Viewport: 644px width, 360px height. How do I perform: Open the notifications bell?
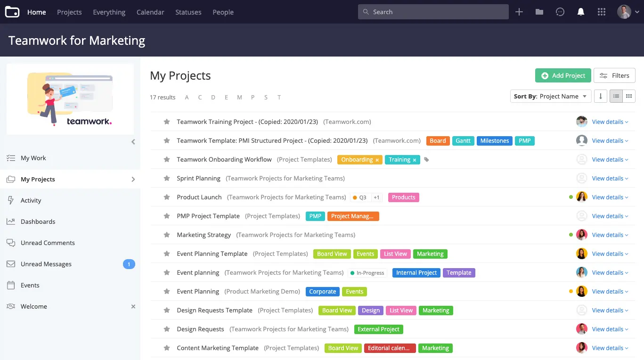tap(581, 12)
